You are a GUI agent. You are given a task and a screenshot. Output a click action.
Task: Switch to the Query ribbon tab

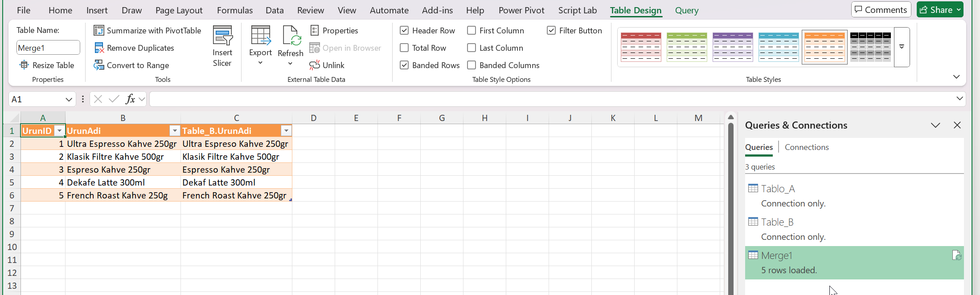(x=686, y=10)
